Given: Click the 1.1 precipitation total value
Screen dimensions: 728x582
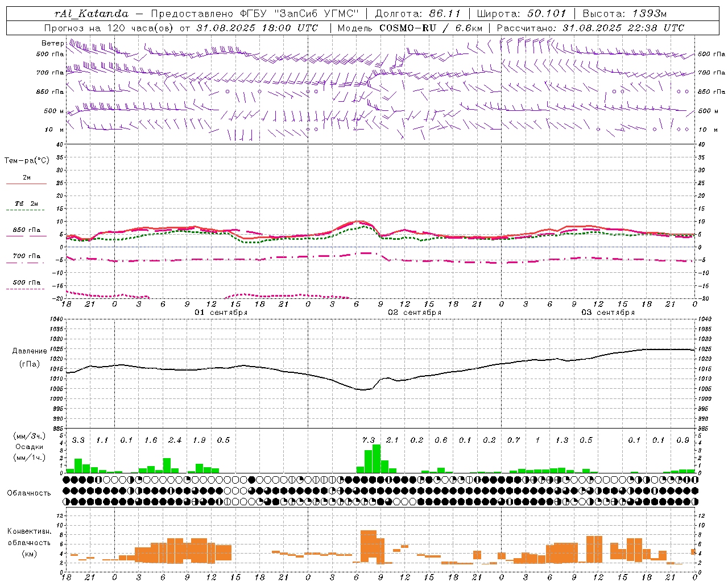Looking at the screenshot, I should click(102, 440).
